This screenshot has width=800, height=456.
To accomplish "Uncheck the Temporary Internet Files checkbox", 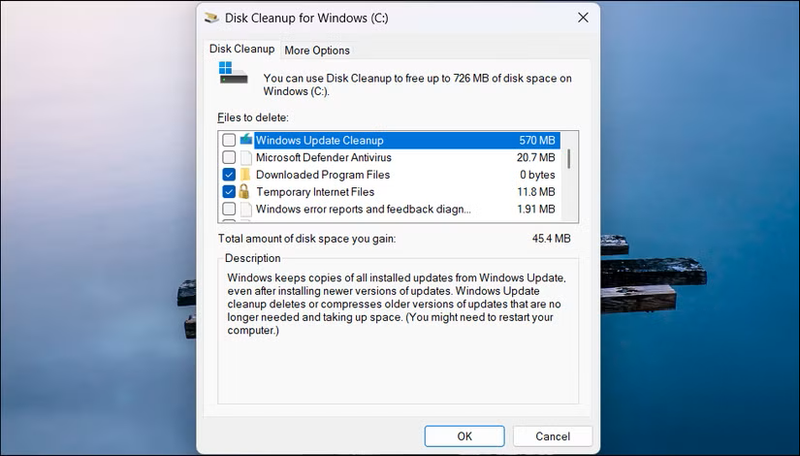I will coord(229,192).
